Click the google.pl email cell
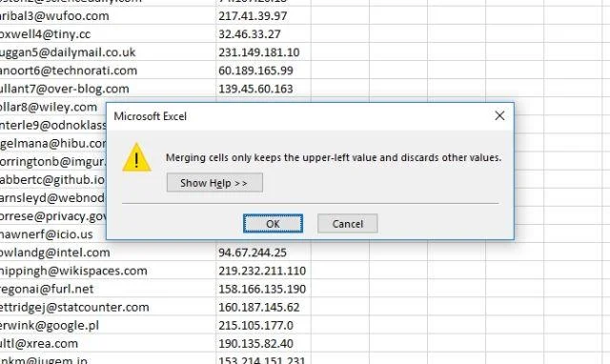Viewport: 610px width, 364px height. 108,326
